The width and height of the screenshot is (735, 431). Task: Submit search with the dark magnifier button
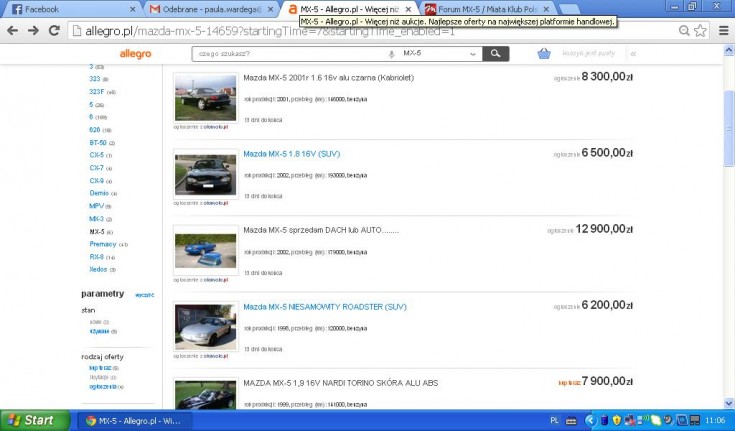(x=495, y=53)
